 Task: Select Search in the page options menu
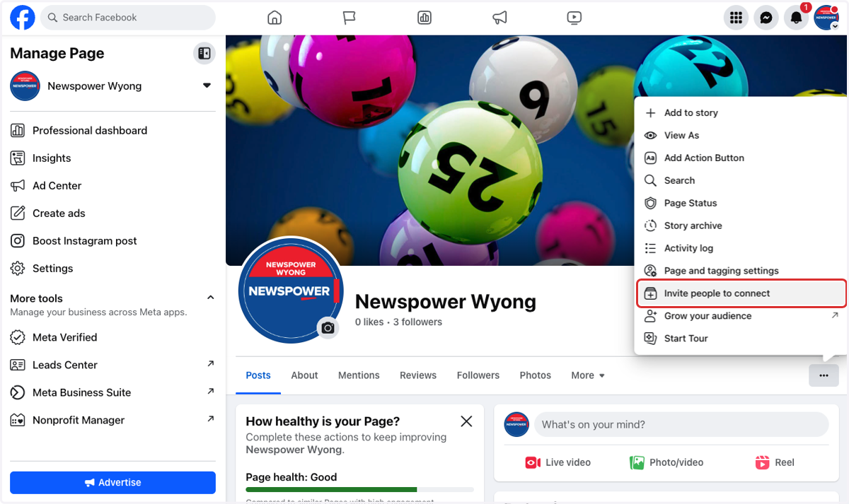click(741, 180)
